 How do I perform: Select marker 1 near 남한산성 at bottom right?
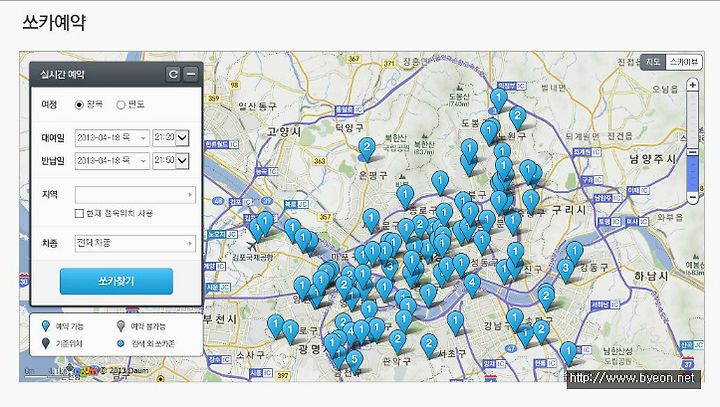coord(568,354)
